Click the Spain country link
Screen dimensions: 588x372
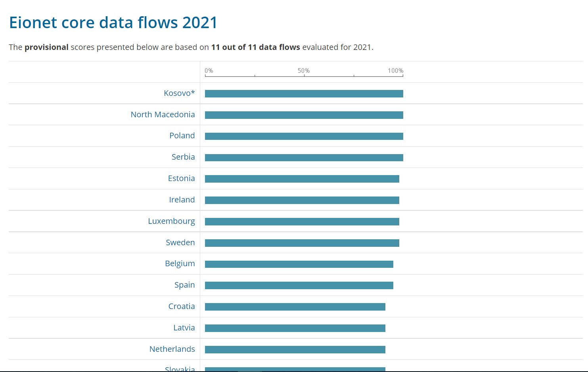click(184, 285)
